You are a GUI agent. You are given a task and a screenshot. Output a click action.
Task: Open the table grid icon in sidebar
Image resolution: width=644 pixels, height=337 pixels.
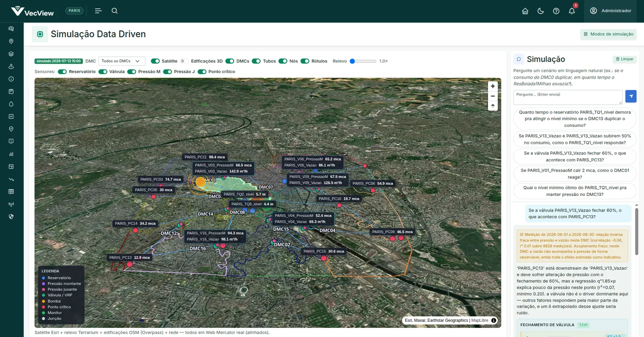pos(11,191)
